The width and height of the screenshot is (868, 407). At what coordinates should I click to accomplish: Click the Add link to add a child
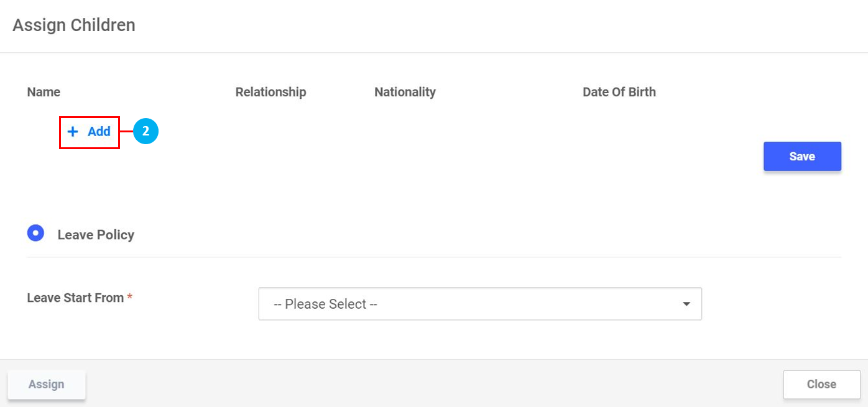coord(99,132)
